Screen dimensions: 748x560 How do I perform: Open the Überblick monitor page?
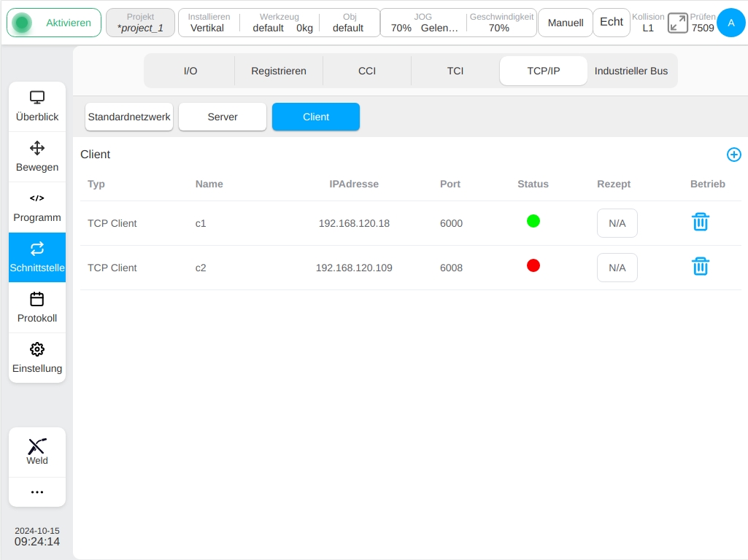[37, 106]
